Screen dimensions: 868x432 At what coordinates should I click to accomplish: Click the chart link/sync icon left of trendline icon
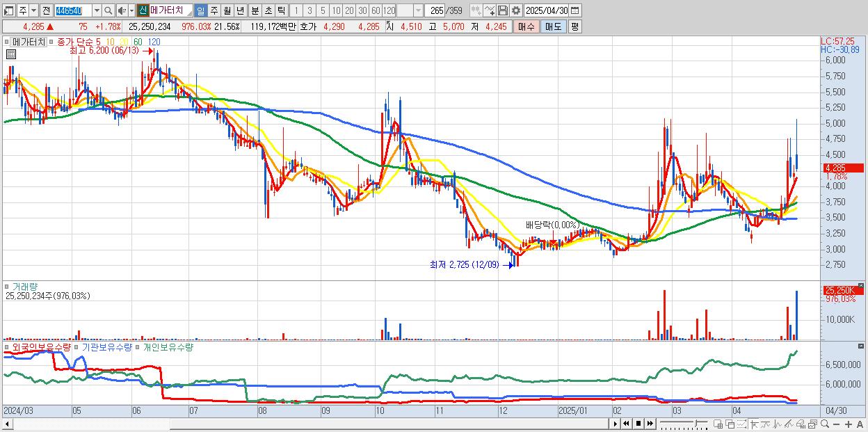click(x=476, y=10)
